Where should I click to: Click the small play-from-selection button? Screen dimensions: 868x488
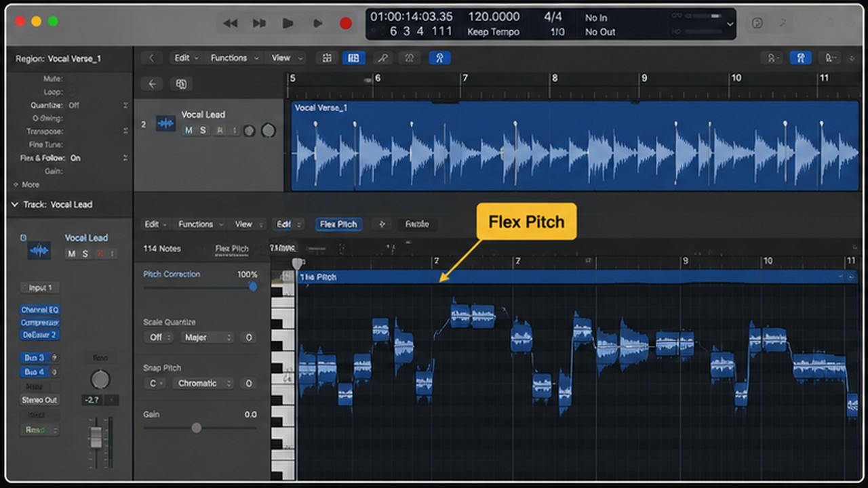(317, 24)
